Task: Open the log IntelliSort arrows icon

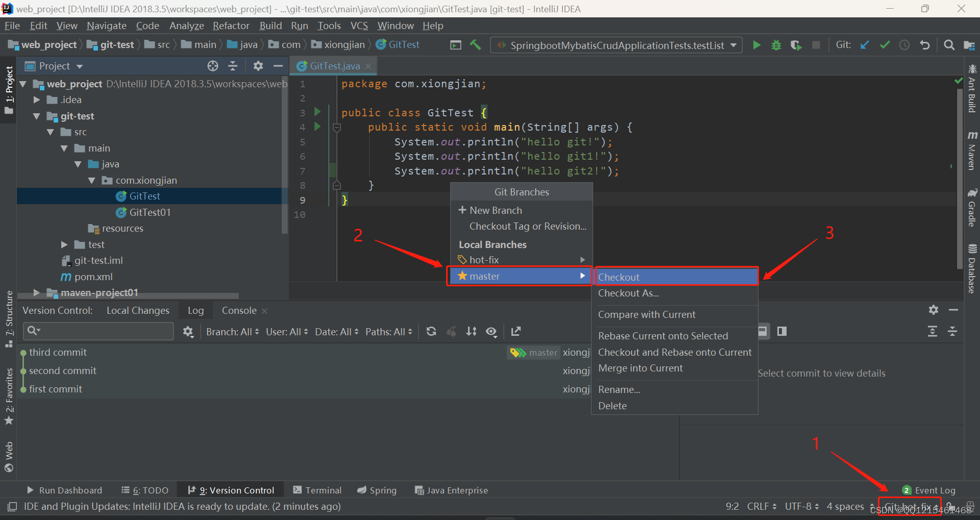Action: (x=471, y=332)
